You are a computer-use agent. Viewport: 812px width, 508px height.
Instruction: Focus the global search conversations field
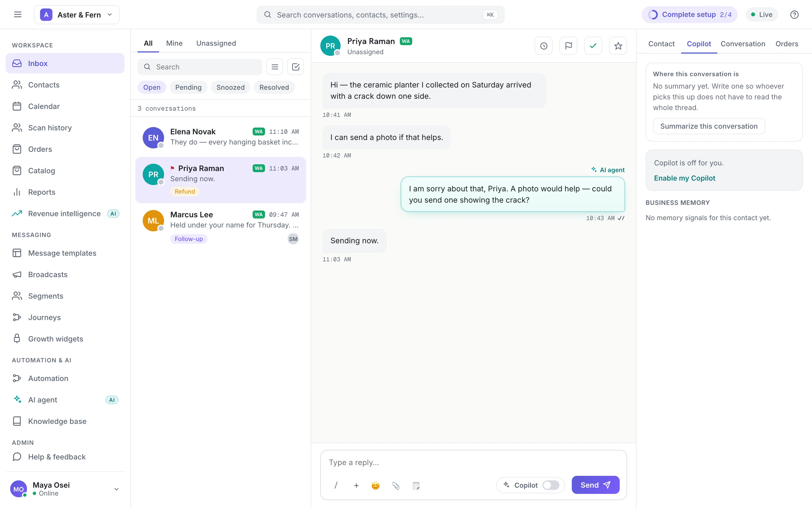click(380, 15)
